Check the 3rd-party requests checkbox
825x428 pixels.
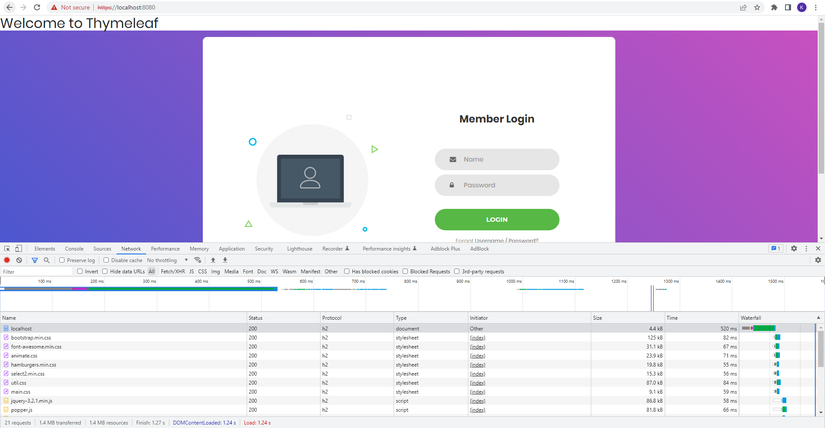pos(457,272)
